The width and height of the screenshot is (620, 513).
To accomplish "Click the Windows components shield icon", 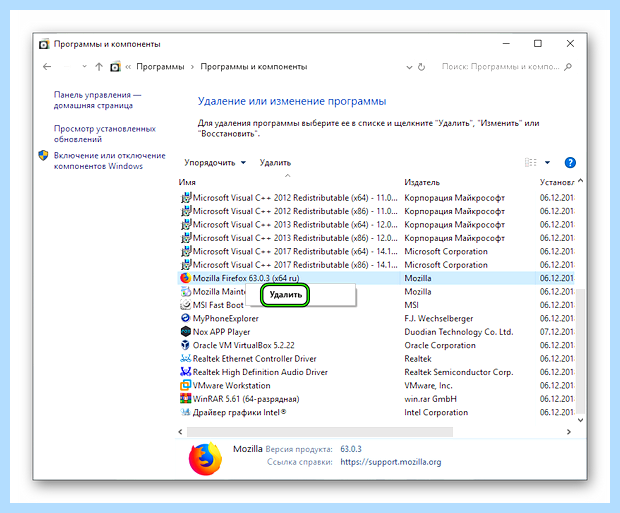I will (x=43, y=155).
